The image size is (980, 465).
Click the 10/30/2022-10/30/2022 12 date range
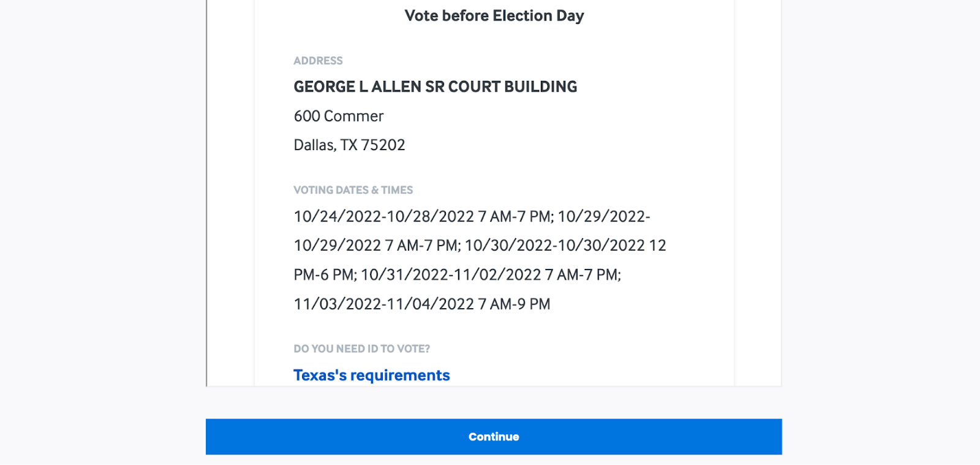(x=565, y=246)
